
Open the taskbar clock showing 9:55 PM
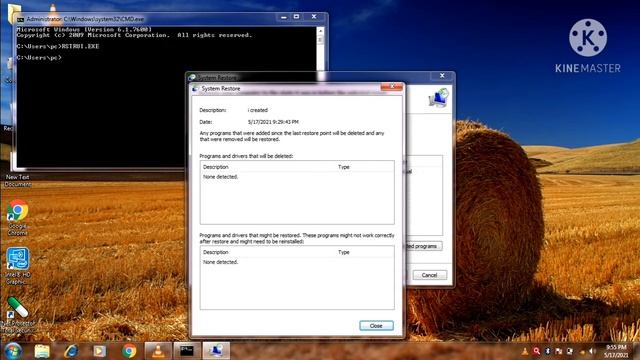coord(617,351)
